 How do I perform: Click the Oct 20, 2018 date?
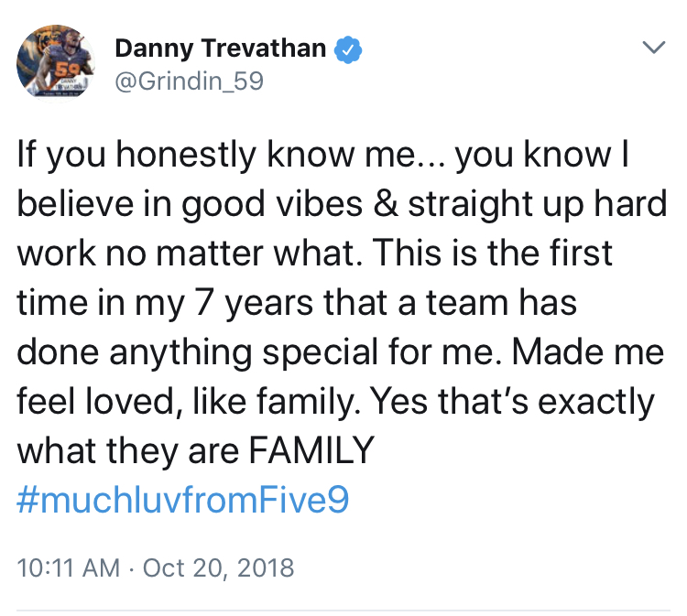218,568
